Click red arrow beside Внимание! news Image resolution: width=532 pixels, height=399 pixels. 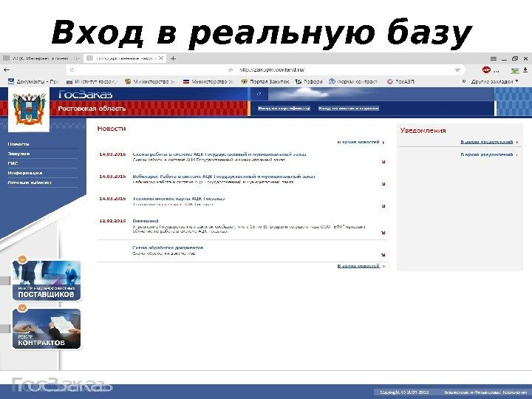[383, 233]
